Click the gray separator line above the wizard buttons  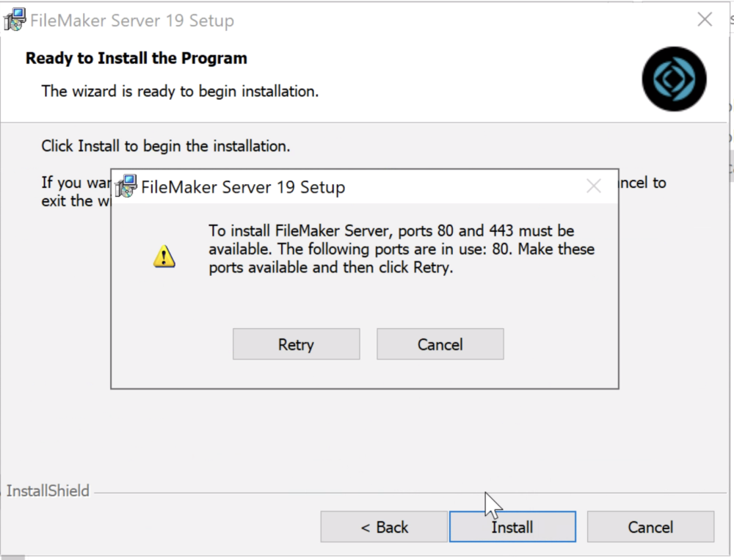point(367,490)
